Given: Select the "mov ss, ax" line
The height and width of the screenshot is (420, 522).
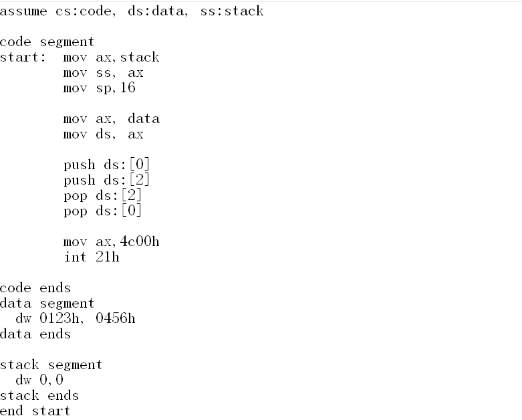Looking at the screenshot, I should pyautogui.click(x=103, y=73).
